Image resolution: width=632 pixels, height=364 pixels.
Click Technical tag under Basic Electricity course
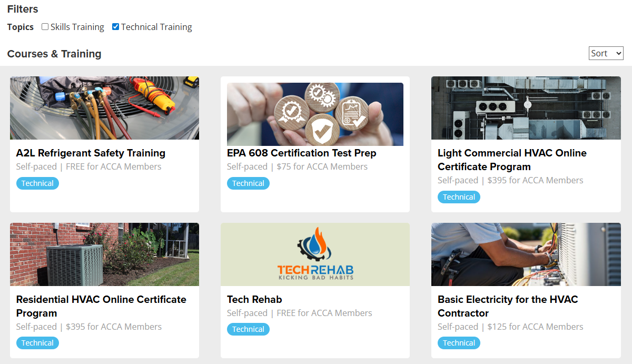459,343
